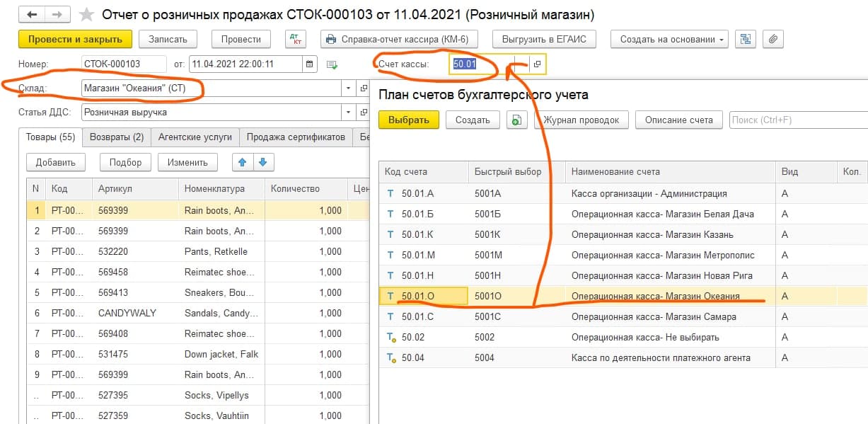This screenshot has height=424, width=868.
Task: Open the document structure icon in toolbar
Action: (745, 40)
